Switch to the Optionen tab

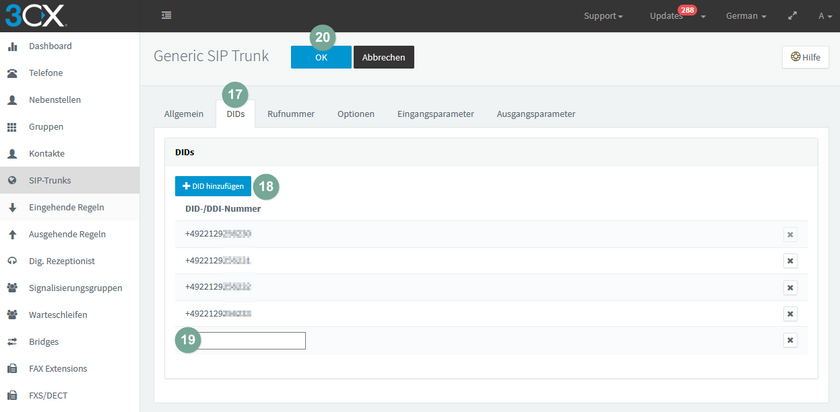[356, 114]
